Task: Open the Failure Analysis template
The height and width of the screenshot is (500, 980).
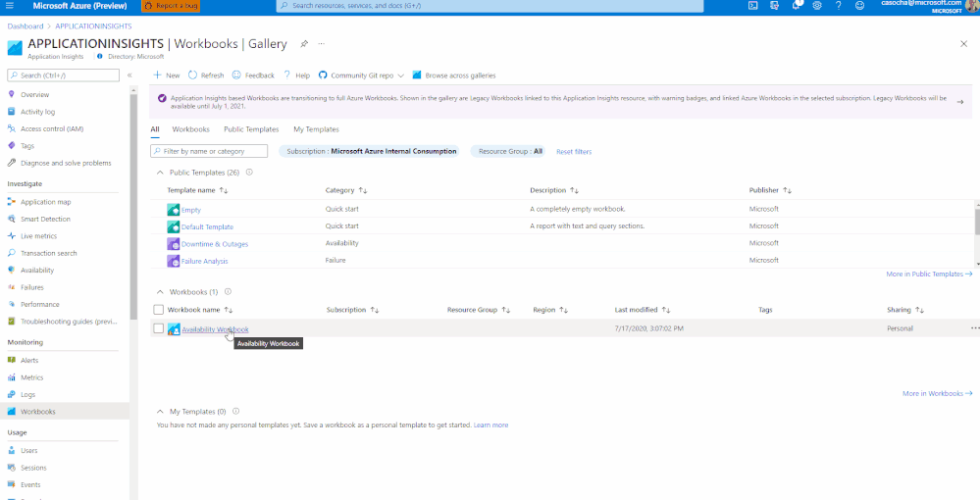Action: (x=204, y=261)
